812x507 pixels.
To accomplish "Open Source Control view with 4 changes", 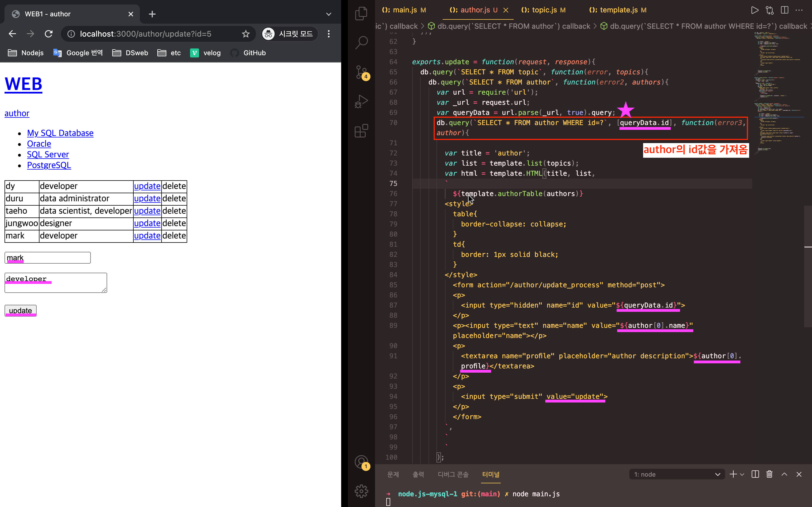I will click(362, 72).
